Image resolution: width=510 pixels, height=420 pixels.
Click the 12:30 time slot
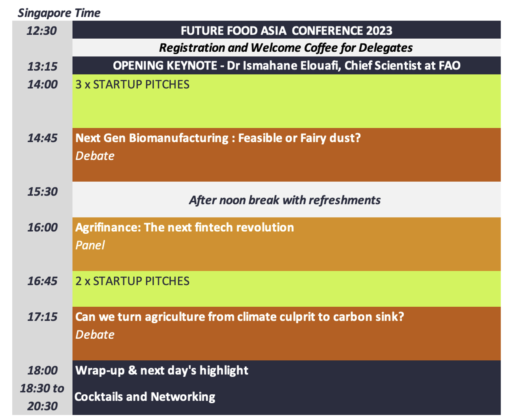[x=42, y=31]
